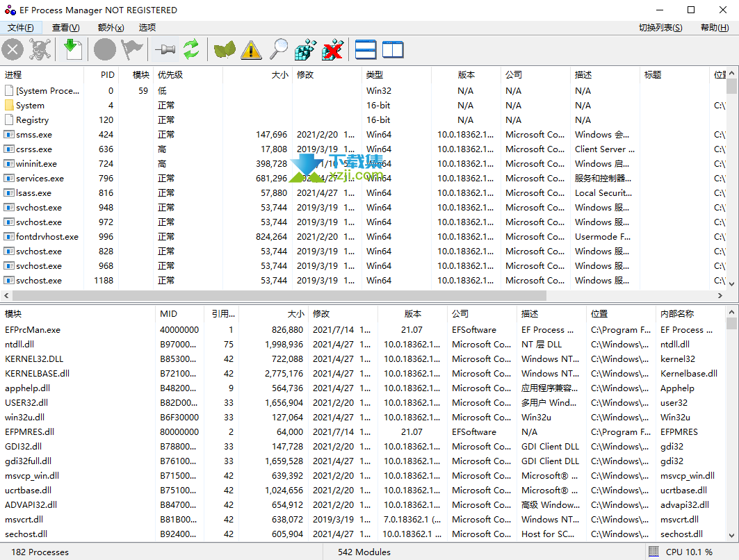The image size is (739, 560).
Task: Sort processes by the 进程 column header
Action: pos(42,75)
